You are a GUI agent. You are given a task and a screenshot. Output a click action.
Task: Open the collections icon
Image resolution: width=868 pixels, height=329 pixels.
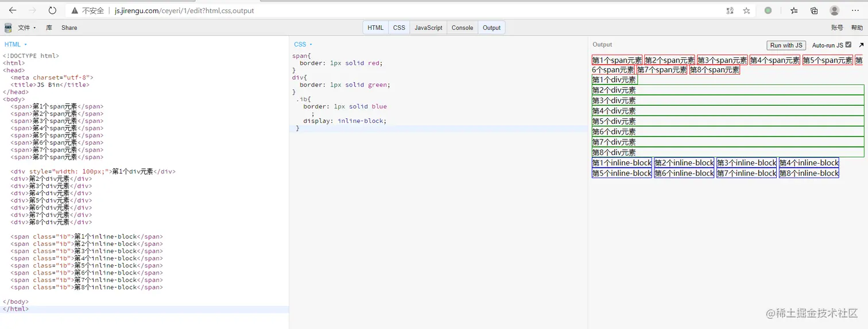pos(814,10)
